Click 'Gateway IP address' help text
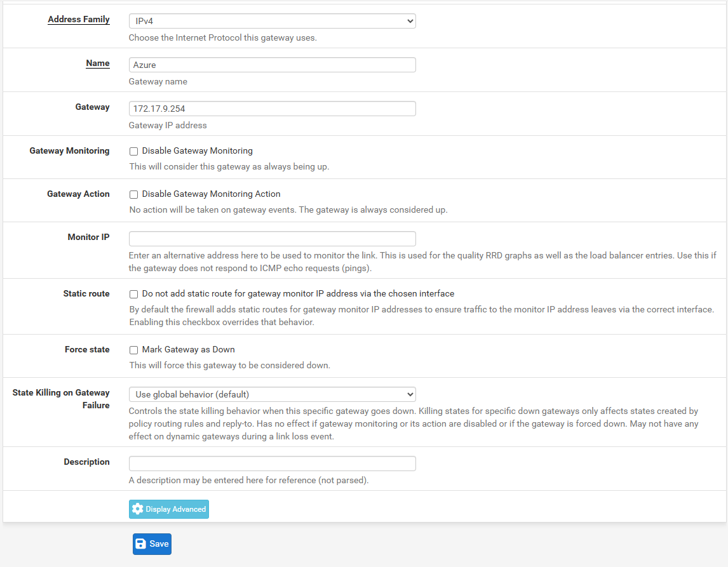 point(168,125)
